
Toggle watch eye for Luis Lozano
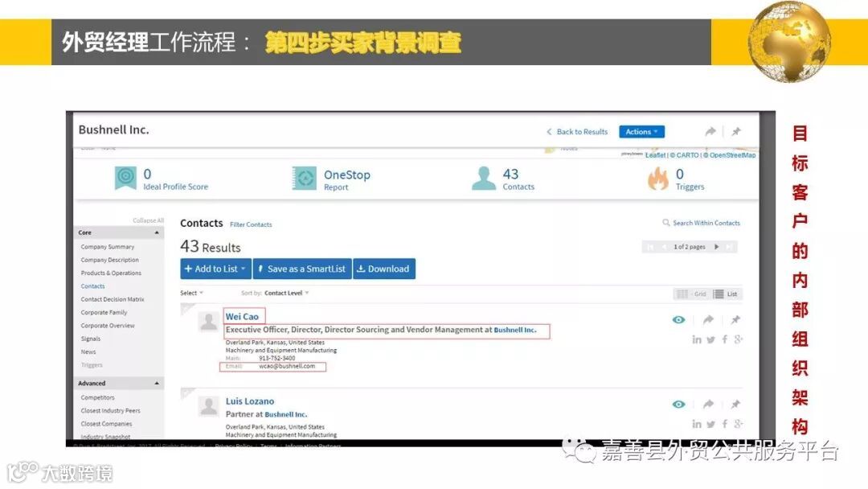(x=678, y=405)
